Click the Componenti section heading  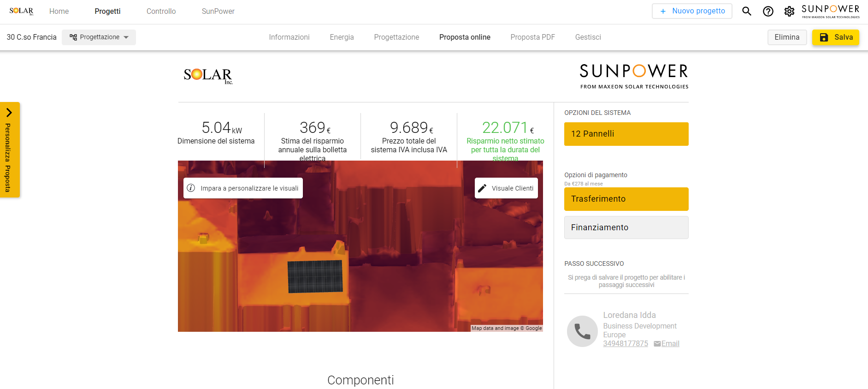[360, 380]
